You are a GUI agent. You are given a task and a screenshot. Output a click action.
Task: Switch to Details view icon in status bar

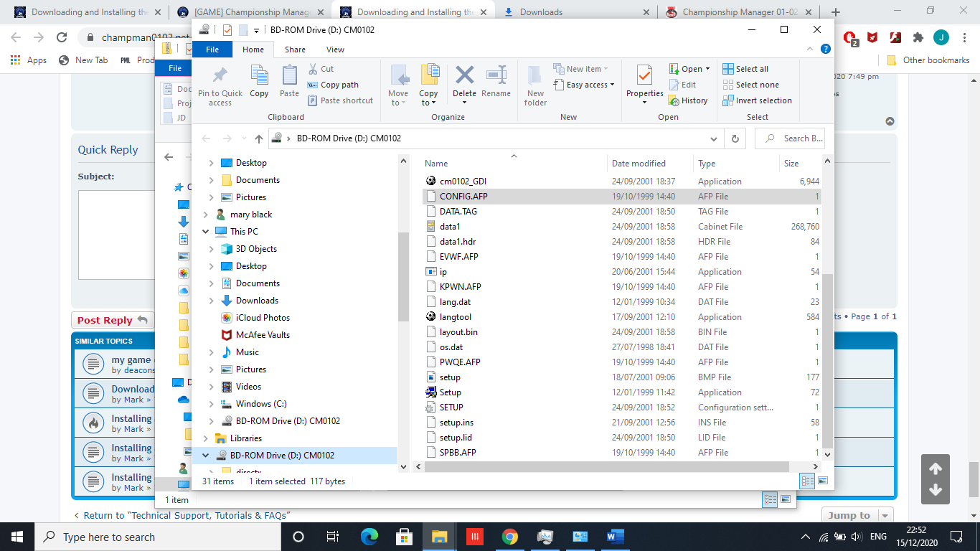(807, 481)
